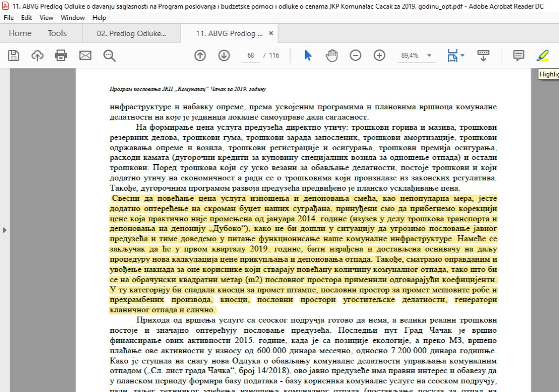Click the total pages label 116
The height and width of the screenshot is (392, 559).
point(274,55)
